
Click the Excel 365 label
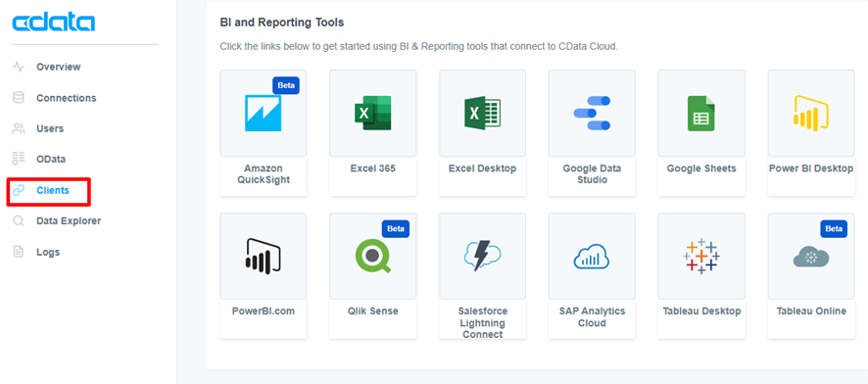click(373, 168)
